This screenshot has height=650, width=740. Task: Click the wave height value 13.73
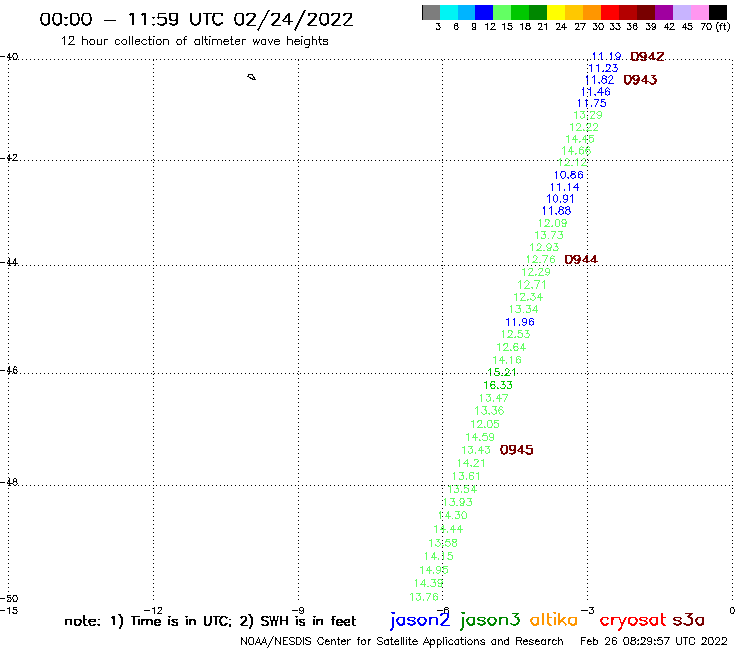point(549,235)
